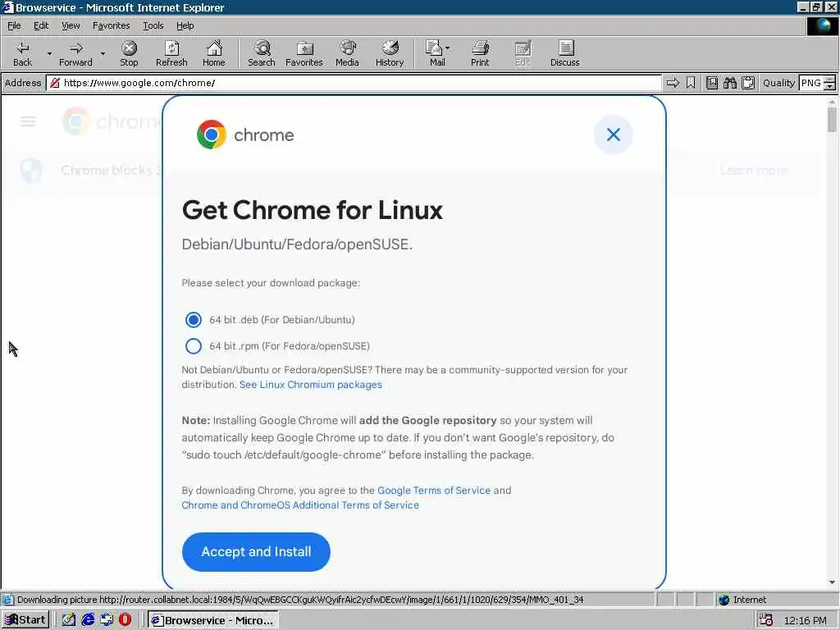
Task: Open the File menu
Action: point(14,25)
